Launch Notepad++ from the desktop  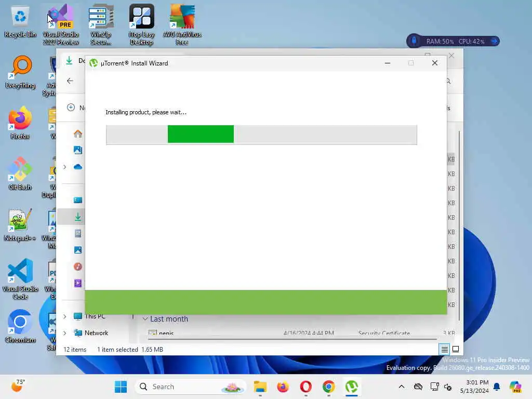(x=20, y=224)
